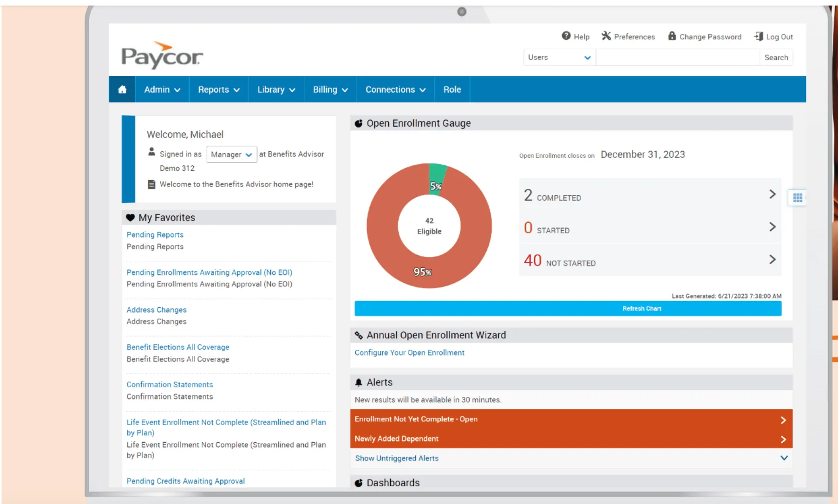838x504 pixels.
Task: Open Pending Credits Awaiting Approval link
Action: point(185,481)
